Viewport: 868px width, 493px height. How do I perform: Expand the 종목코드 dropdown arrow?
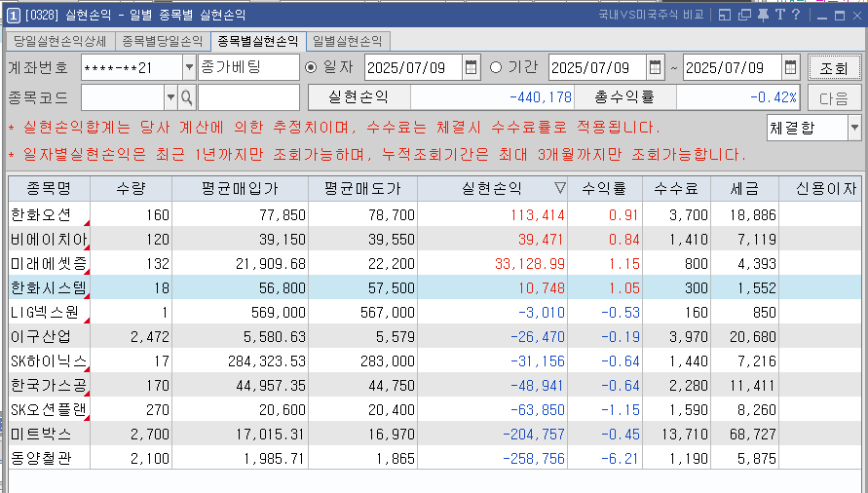[x=170, y=97]
